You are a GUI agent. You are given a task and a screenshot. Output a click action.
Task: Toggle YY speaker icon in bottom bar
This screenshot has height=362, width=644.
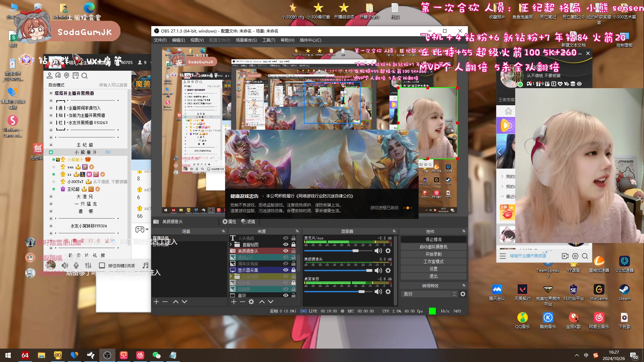(x=65, y=265)
